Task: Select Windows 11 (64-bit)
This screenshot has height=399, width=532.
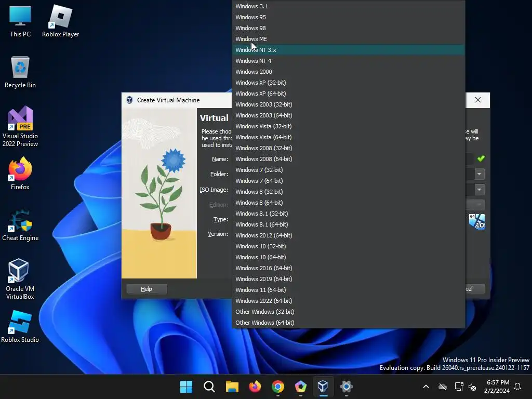Action: pyautogui.click(x=349, y=290)
